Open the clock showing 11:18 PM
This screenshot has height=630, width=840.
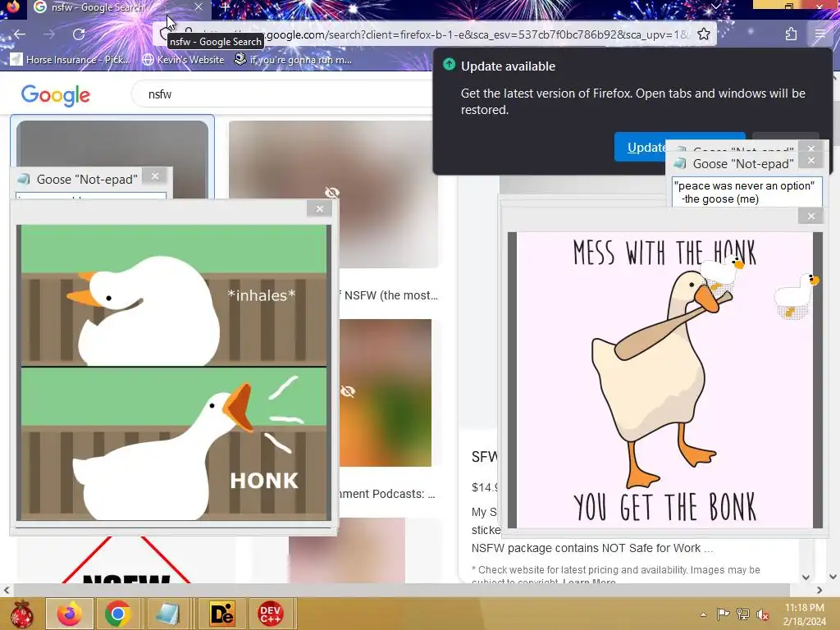click(x=804, y=614)
